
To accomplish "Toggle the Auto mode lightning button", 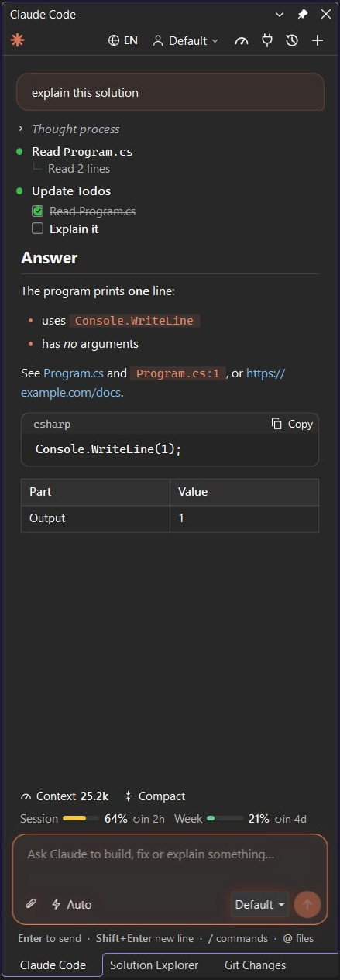I will pos(71,904).
